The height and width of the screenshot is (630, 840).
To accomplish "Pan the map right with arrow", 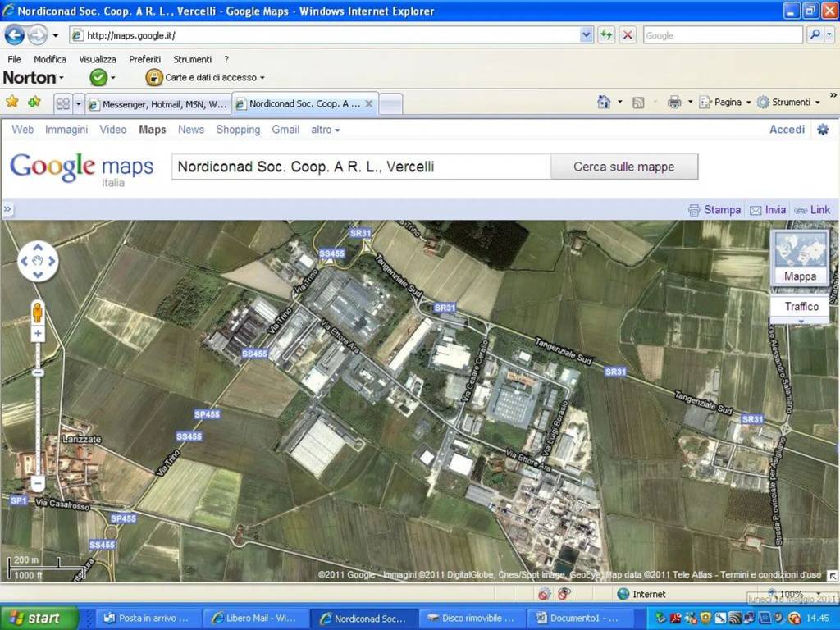I will [x=52, y=262].
